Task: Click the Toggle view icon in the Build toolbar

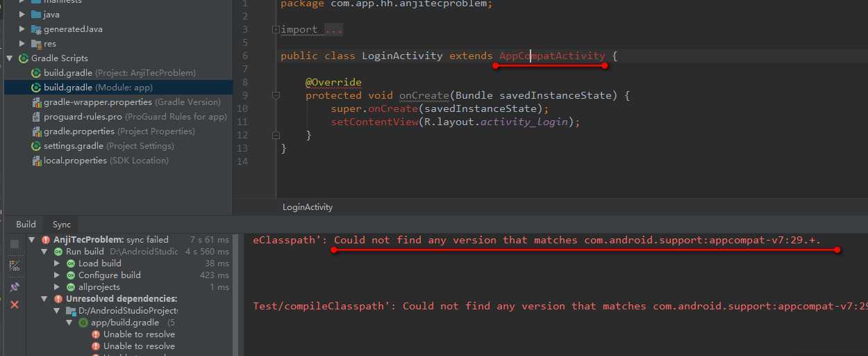Action: coord(15,266)
